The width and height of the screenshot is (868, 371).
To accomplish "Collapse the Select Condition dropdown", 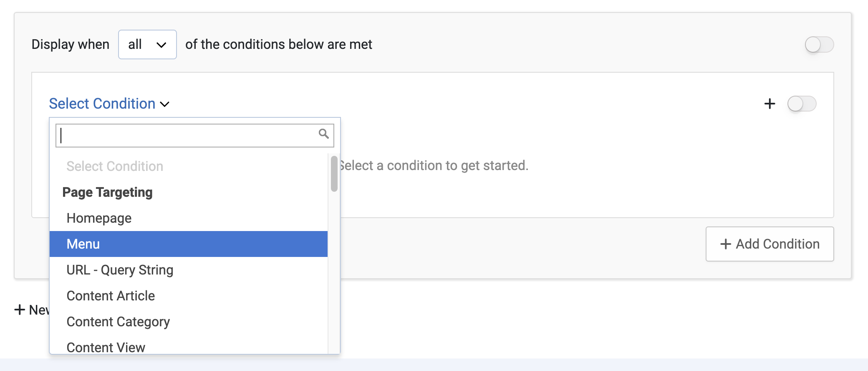I will pos(102,104).
